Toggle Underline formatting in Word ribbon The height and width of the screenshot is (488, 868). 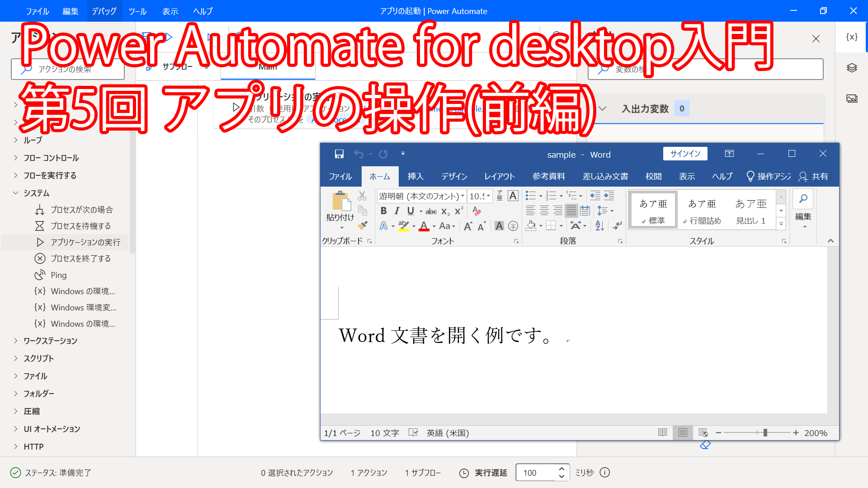pos(410,211)
